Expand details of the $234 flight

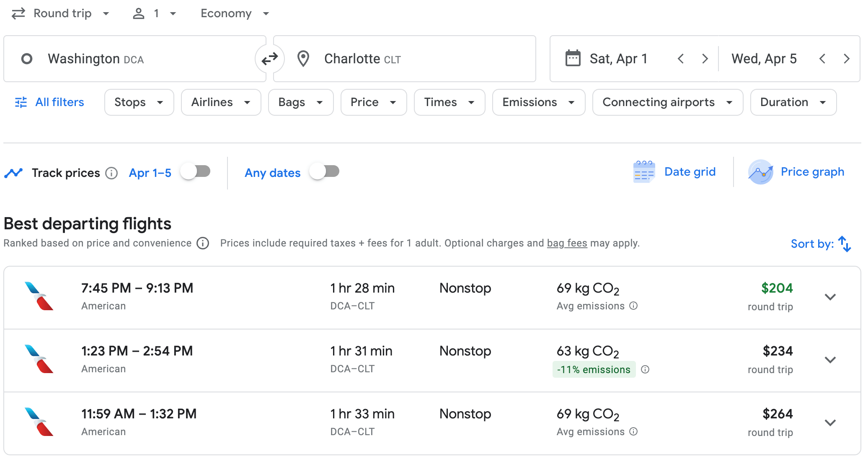pyautogui.click(x=830, y=360)
